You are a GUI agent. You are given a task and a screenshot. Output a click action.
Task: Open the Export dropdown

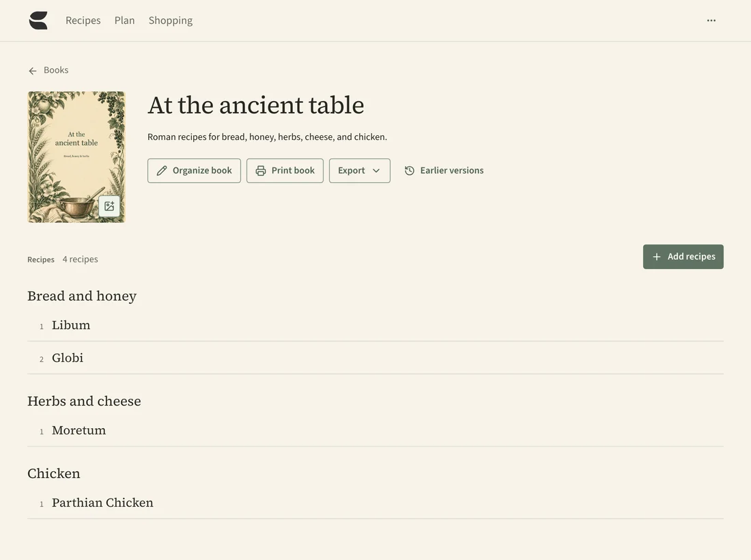click(360, 171)
